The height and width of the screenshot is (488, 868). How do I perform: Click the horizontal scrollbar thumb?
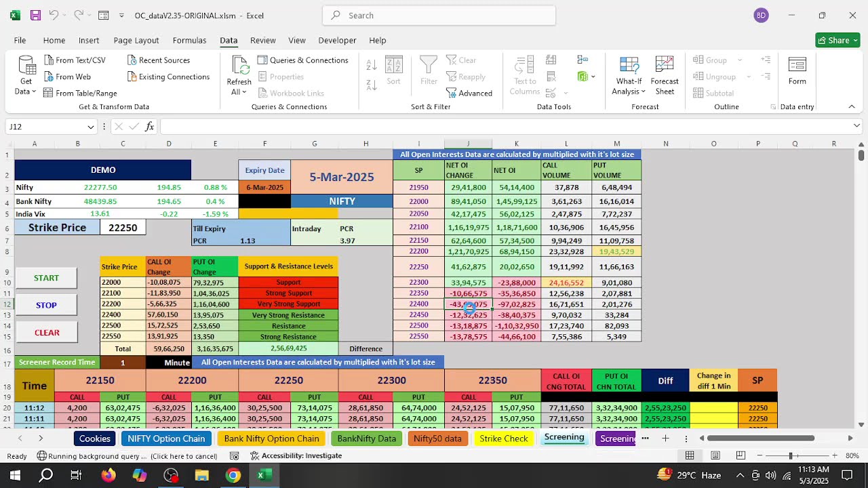tap(761, 439)
